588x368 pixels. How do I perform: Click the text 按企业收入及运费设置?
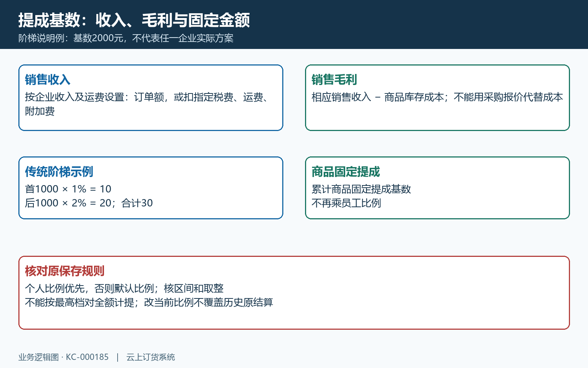[x=75, y=97]
